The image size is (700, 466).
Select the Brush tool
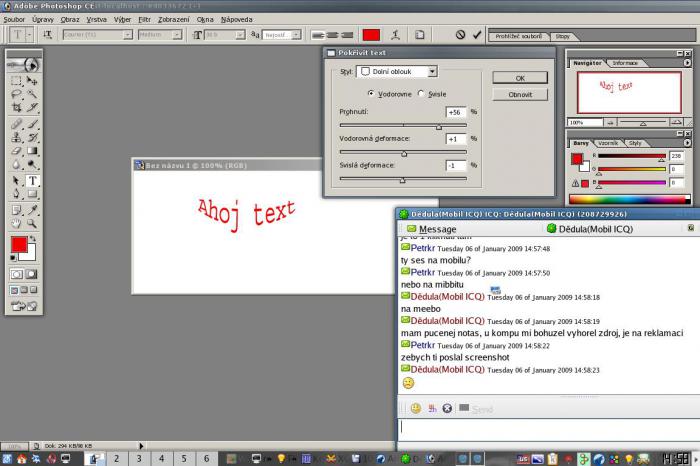[x=32, y=124]
